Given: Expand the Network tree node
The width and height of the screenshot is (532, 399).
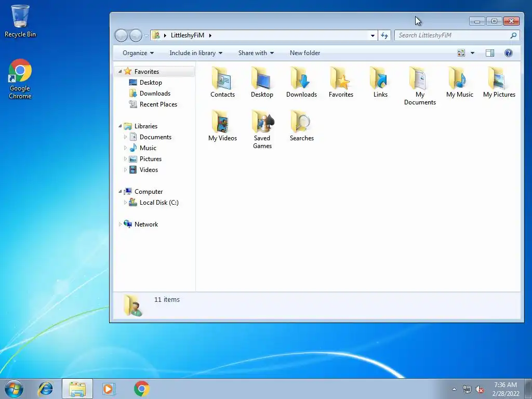Looking at the screenshot, I should coord(120,224).
